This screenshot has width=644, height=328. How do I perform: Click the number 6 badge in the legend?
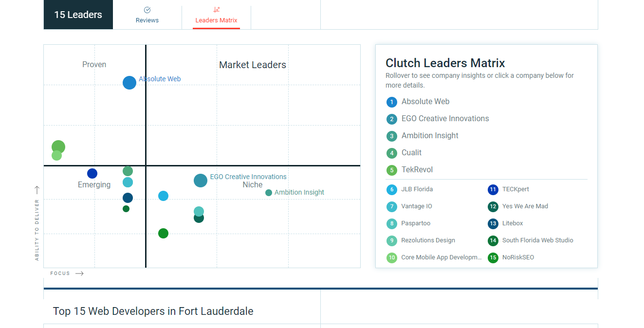pyautogui.click(x=392, y=190)
